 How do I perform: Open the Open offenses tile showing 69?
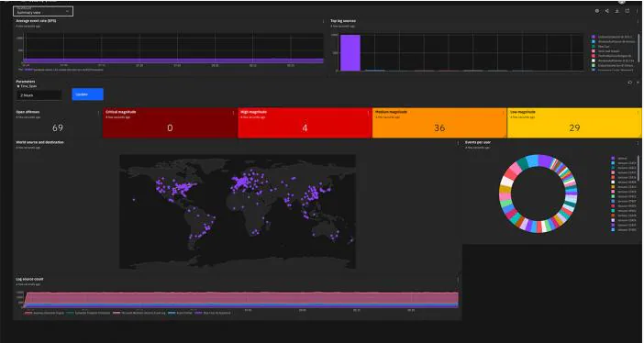pyautogui.click(x=58, y=123)
